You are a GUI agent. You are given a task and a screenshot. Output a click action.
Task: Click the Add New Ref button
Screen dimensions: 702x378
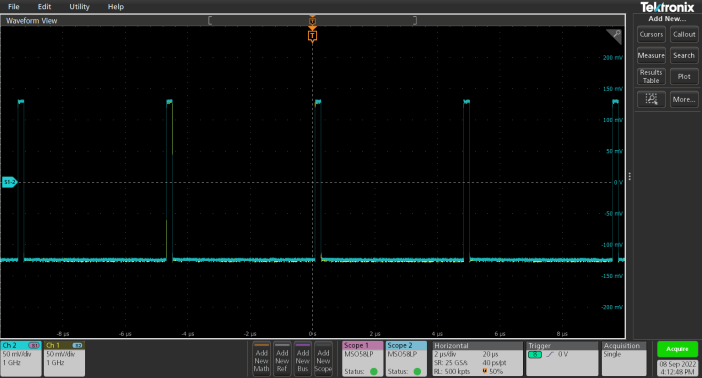point(282,358)
